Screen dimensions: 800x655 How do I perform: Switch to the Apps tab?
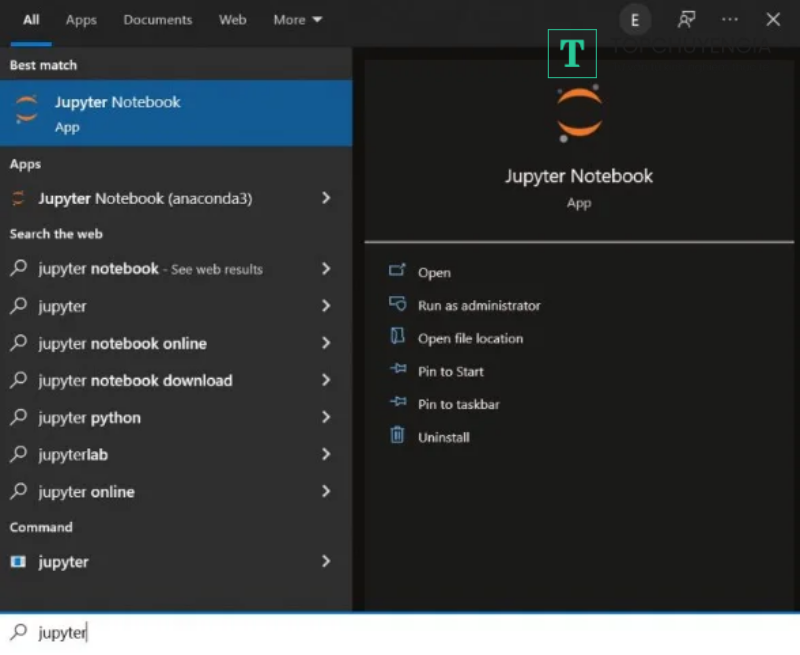tap(81, 20)
